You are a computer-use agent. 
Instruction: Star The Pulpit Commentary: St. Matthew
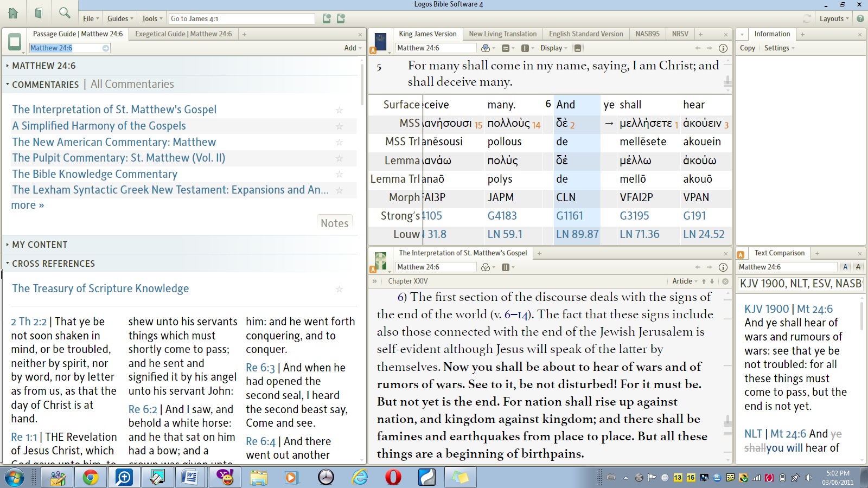pos(339,158)
